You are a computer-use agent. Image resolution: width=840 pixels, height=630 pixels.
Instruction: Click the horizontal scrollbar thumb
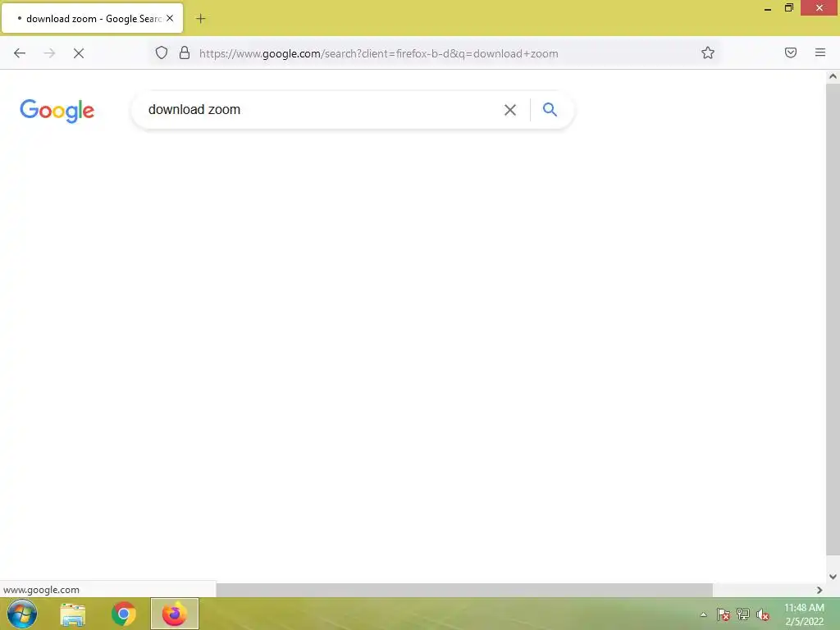[x=464, y=590]
